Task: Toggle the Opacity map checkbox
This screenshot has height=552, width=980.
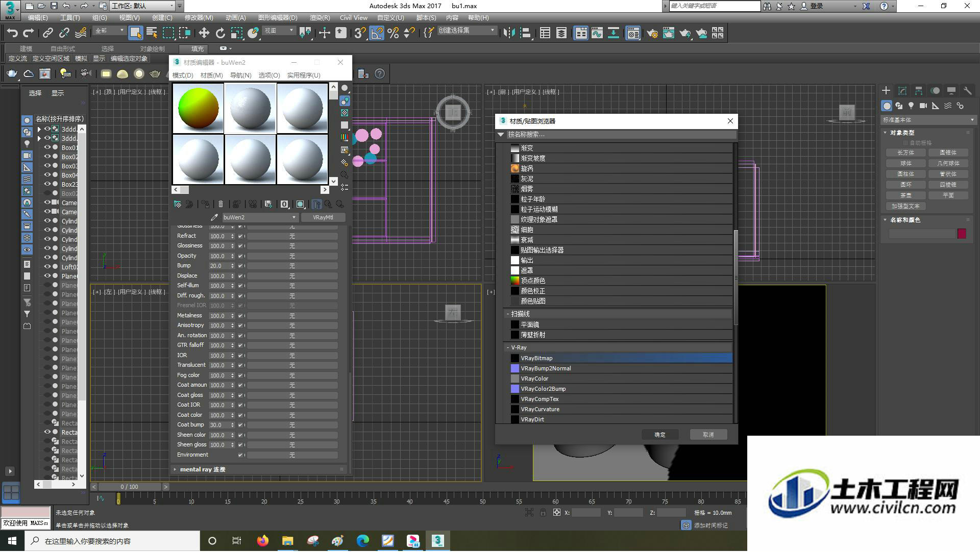Action: pos(240,256)
